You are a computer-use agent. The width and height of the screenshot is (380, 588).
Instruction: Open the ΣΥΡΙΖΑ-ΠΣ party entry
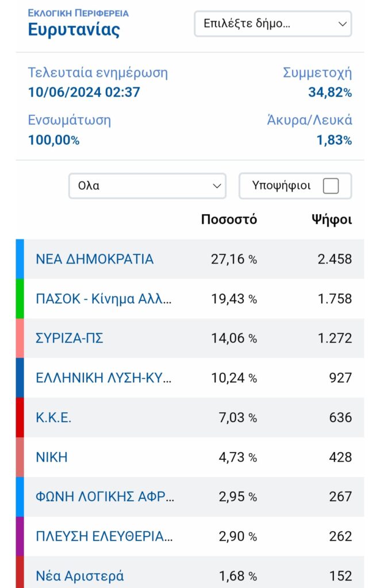point(70,338)
